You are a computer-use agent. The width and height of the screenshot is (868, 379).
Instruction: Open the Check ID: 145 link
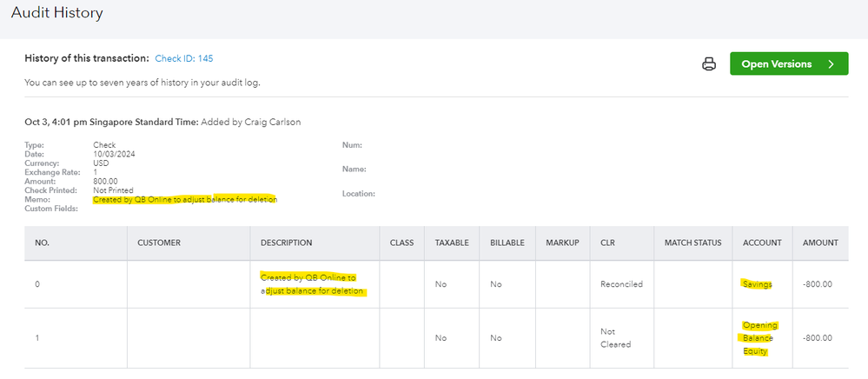pyautogui.click(x=184, y=58)
